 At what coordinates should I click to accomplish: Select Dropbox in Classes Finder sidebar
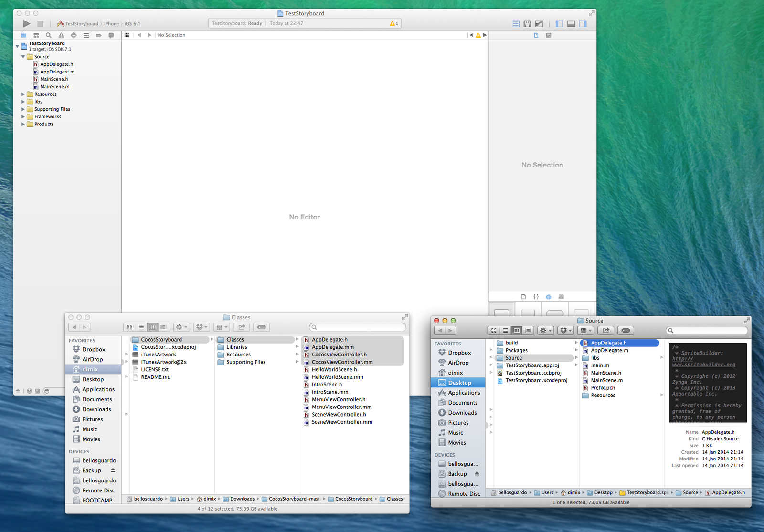(x=94, y=349)
